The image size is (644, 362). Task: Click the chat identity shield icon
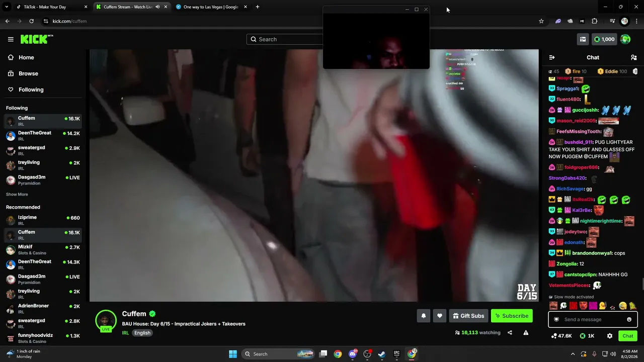point(556,319)
